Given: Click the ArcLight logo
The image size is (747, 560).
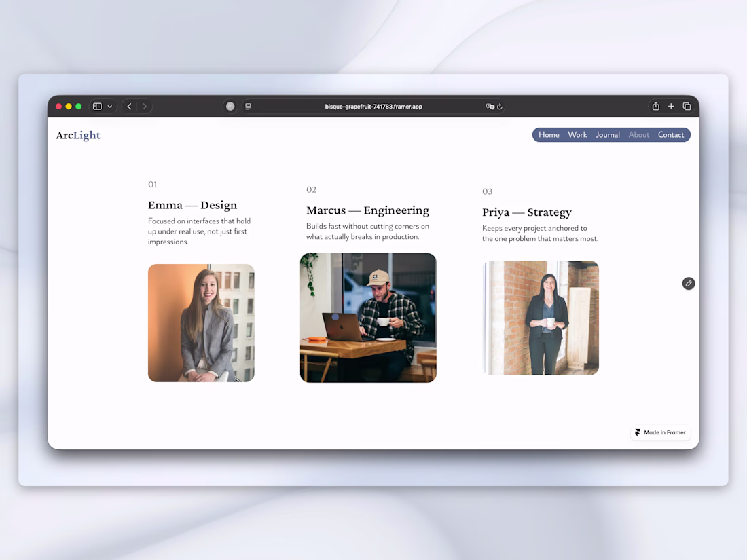Looking at the screenshot, I should tap(78, 135).
